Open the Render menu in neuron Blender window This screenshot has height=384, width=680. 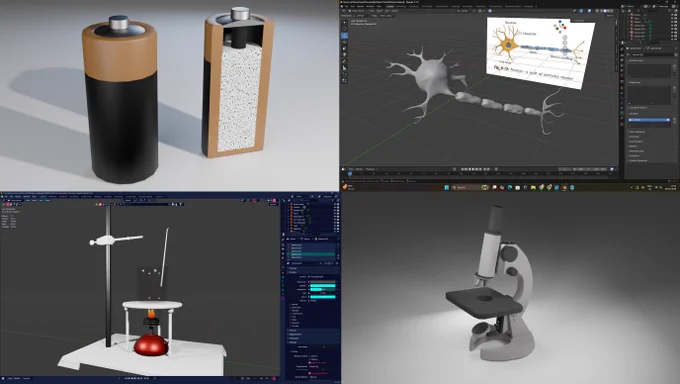pyautogui.click(x=360, y=7)
